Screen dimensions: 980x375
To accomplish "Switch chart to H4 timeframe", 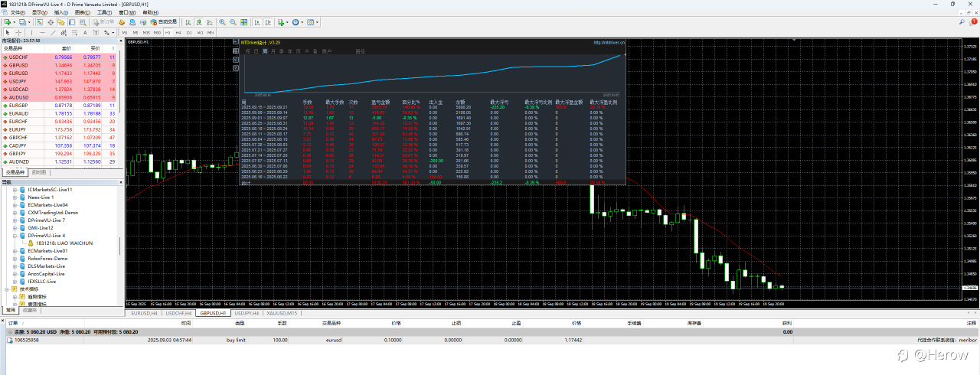I will (178, 33).
